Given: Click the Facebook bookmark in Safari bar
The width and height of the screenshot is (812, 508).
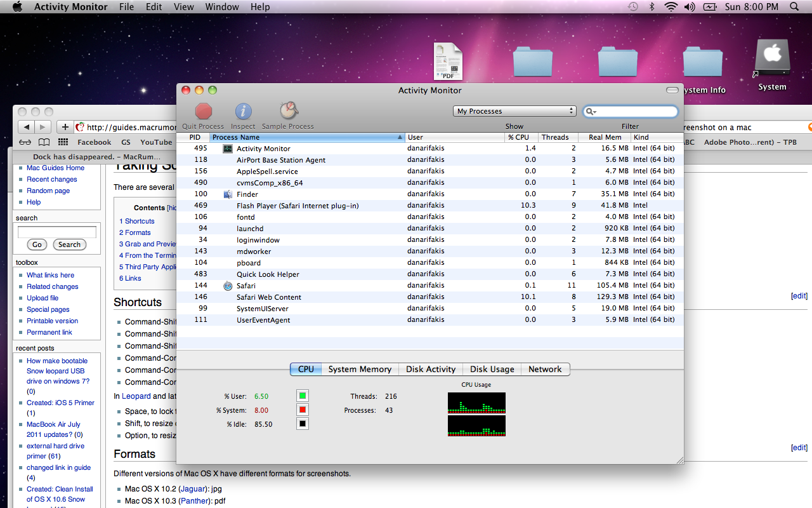Looking at the screenshot, I should (95, 142).
